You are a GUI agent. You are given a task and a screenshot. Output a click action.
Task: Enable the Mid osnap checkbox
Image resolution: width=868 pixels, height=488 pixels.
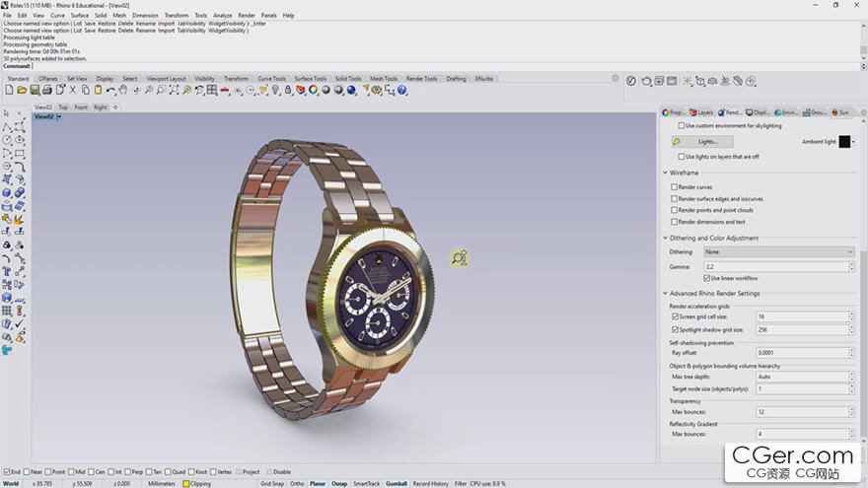point(71,472)
